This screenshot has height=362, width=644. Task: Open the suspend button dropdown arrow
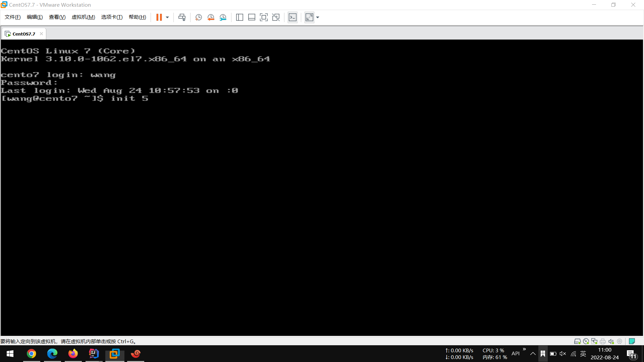click(167, 17)
